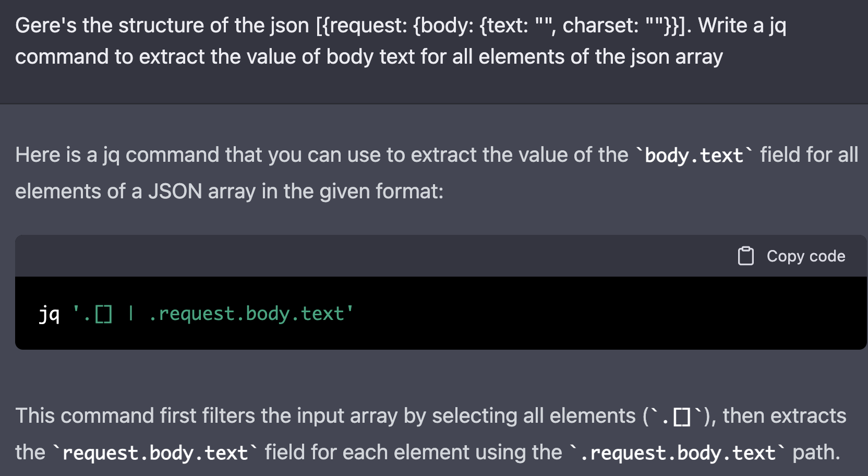This screenshot has height=476, width=868.
Task: Click inline `request.body.text` without leading dot
Action: pyautogui.click(x=155, y=453)
